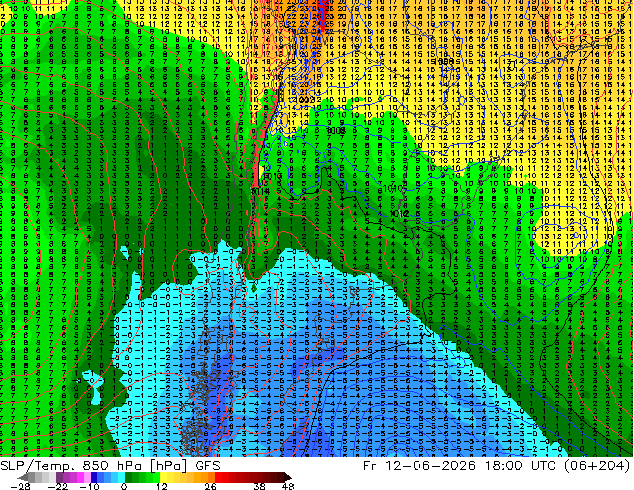634x490 pixels.
Task: Click the "26" legend label
Action: click(x=210, y=486)
